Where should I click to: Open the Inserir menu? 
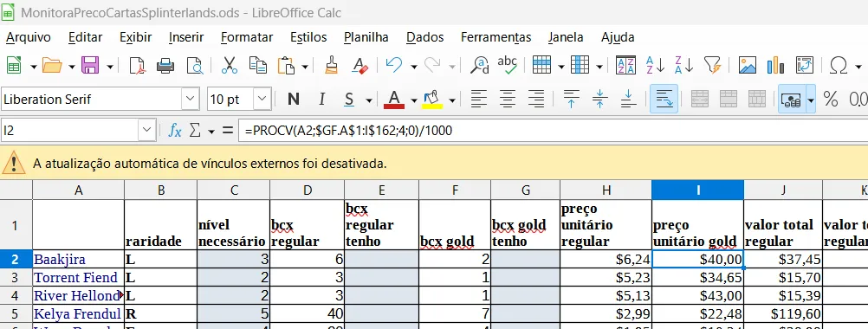(186, 37)
